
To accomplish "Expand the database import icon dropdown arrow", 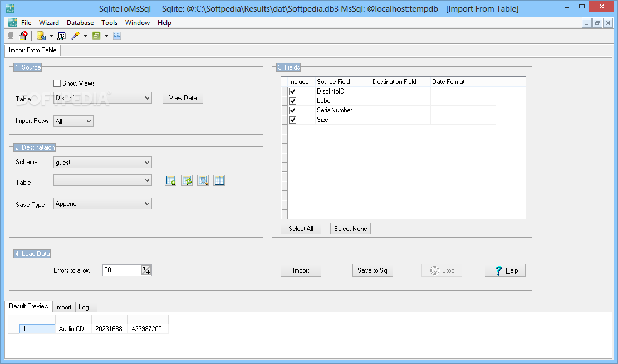I will (51, 36).
